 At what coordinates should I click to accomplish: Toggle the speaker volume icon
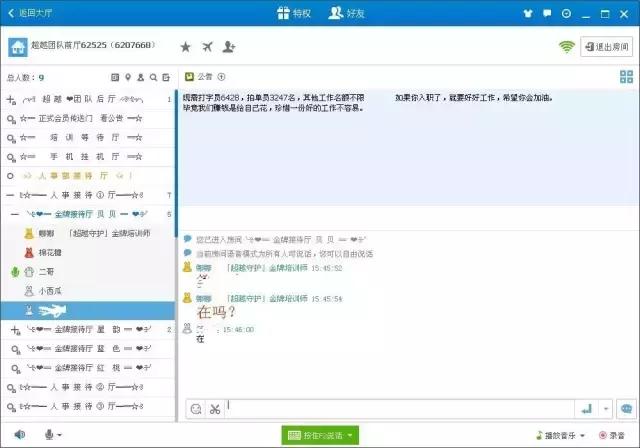[x=20, y=435]
